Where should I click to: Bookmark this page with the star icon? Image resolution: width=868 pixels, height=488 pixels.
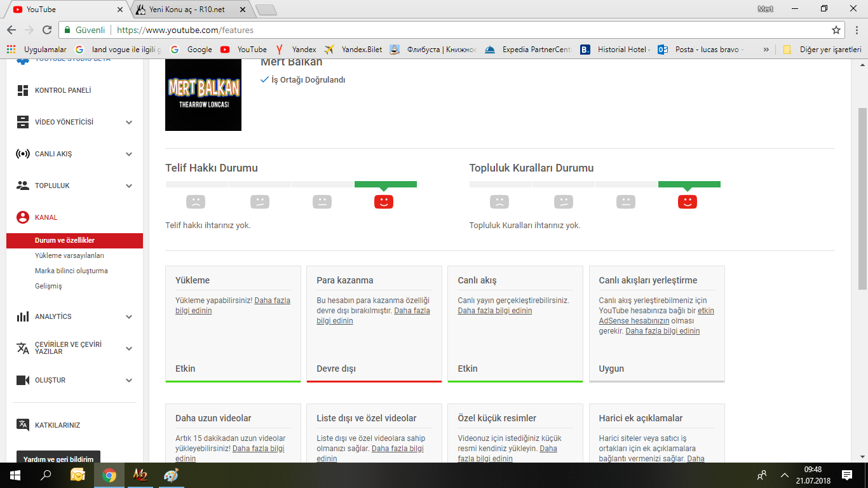coord(836,30)
